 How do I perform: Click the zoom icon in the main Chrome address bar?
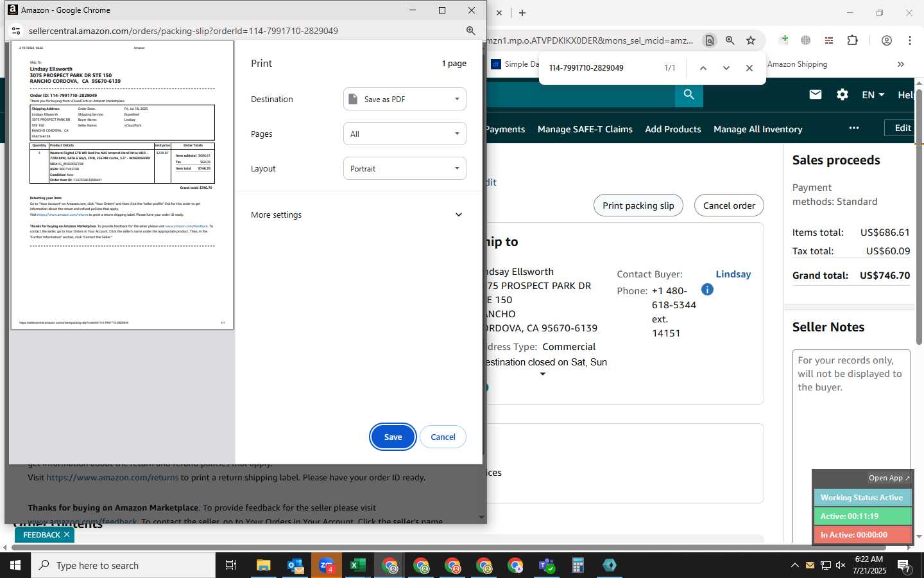(730, 40)
